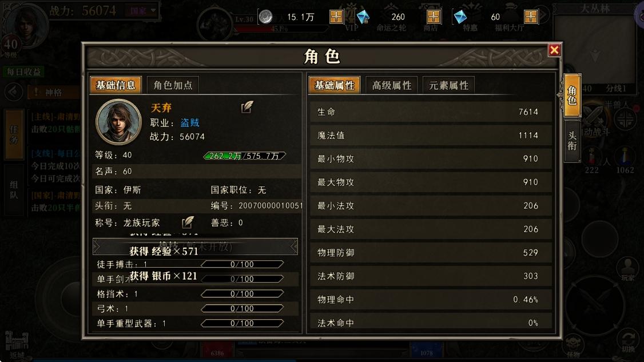Screen dimensions: 644x362
Task: Click the plus icon next to 60 gems
Action: click(x=531, y=17)
